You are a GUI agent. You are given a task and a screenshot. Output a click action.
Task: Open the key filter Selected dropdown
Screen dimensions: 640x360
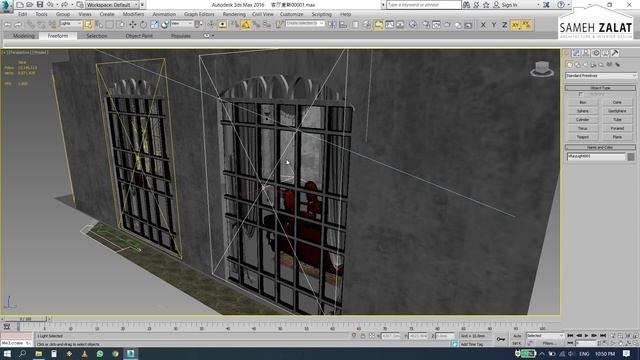tap(545, 336)
